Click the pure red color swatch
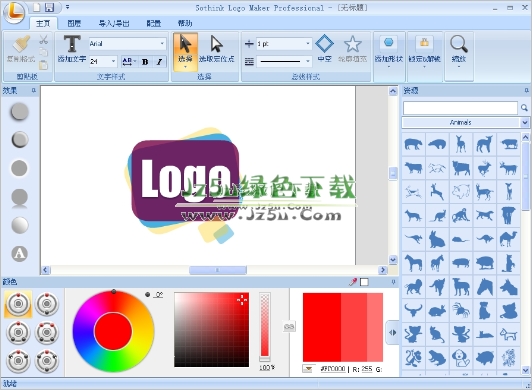 click(x=322, y=327)
